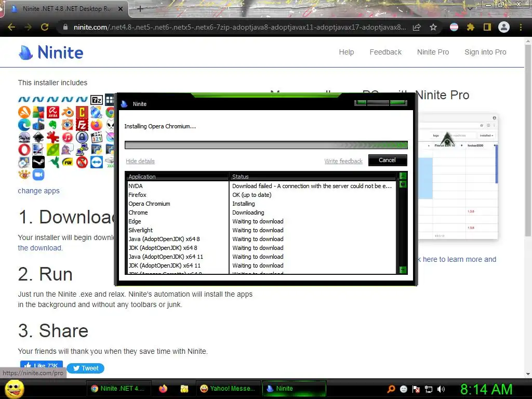Click the change apps link
The height and width of the screenshot is (399, 532).
[38, 191]
